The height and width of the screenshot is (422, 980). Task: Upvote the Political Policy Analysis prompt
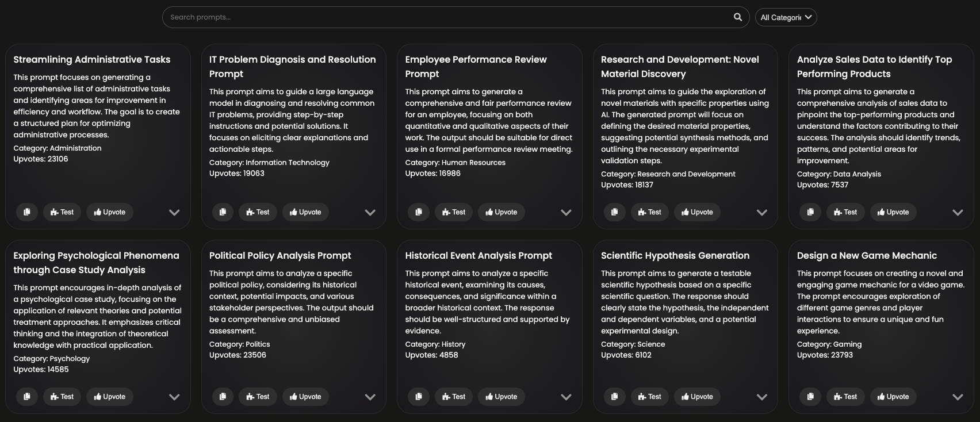click(305, 397)
